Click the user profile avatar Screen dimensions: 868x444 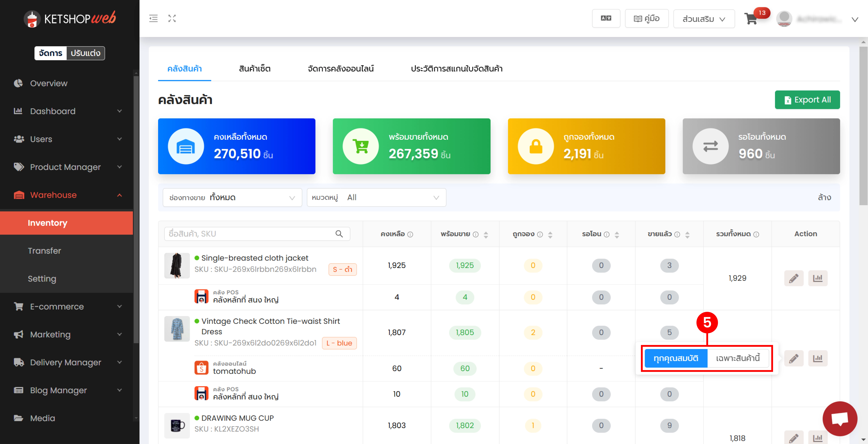pyautogui.click(x=784, y=19)
